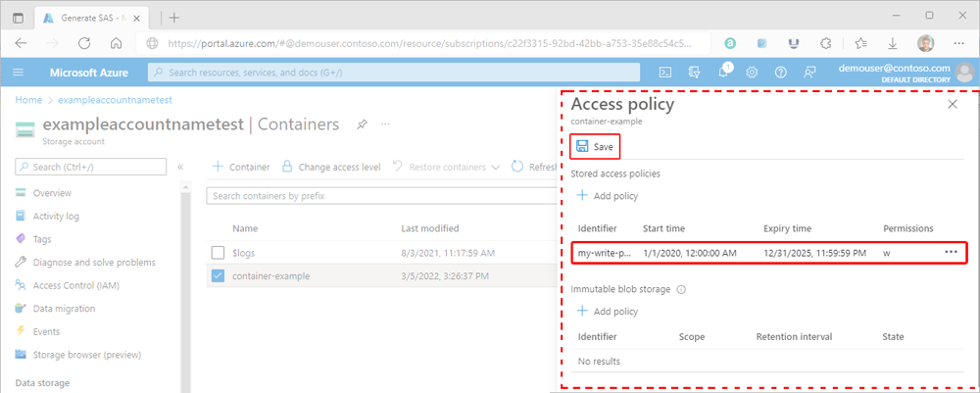
Task: Open the browser extensions puzzle icon
Action: (825, 43)
